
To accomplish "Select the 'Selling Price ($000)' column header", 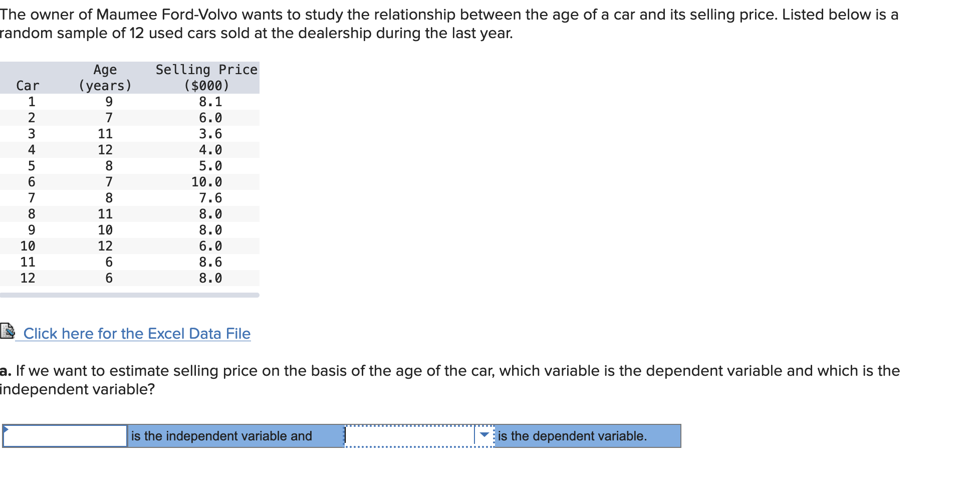I will [206, 77].
